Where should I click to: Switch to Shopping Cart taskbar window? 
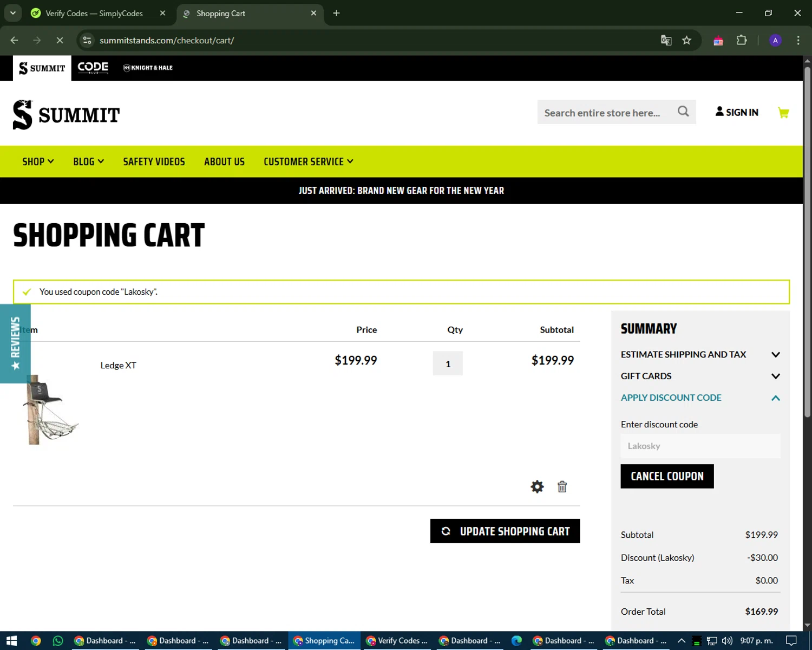[324, 641]
